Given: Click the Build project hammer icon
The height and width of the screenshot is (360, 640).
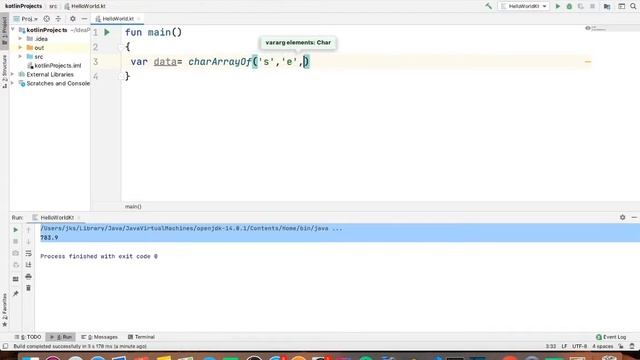Looking at the screenshot, I should click(x=488, y=6).
